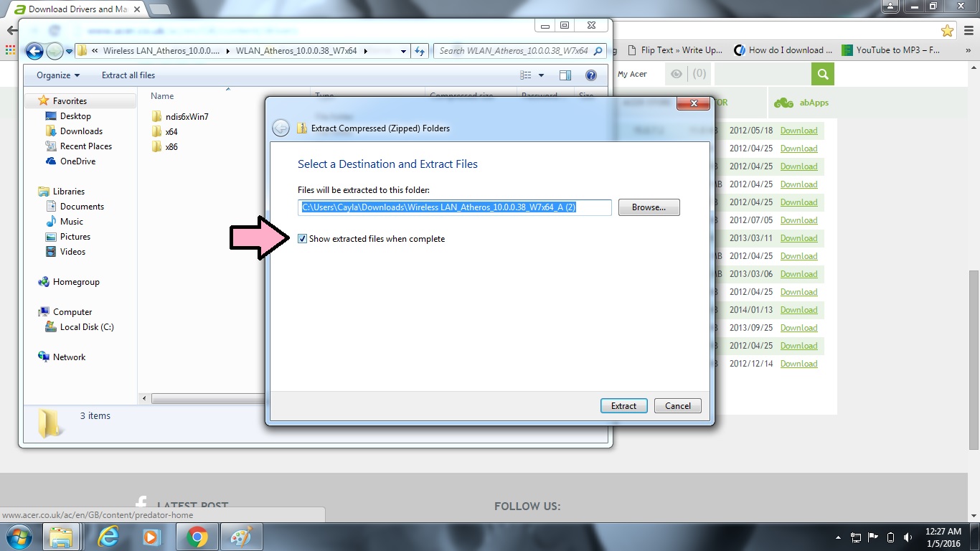The image size is (980, 551).
Task: Open the Flip Text bookmark
Action: (x=675, y=50)
